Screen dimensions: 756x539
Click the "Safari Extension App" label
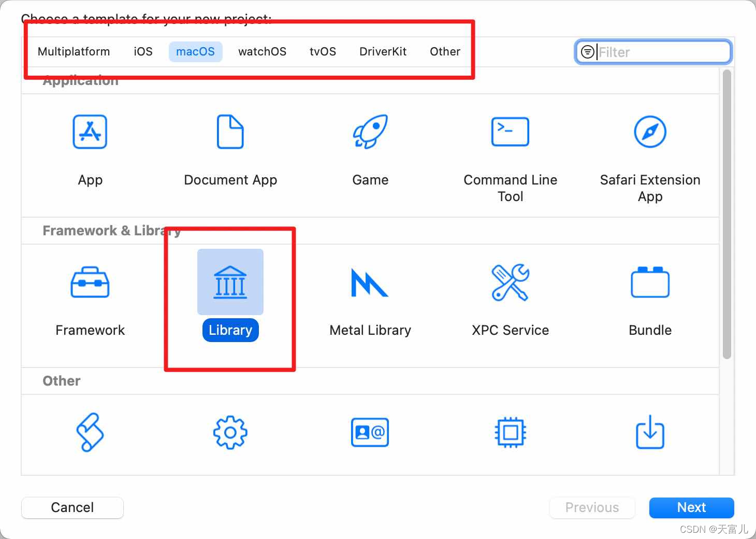tap(650, 188)
